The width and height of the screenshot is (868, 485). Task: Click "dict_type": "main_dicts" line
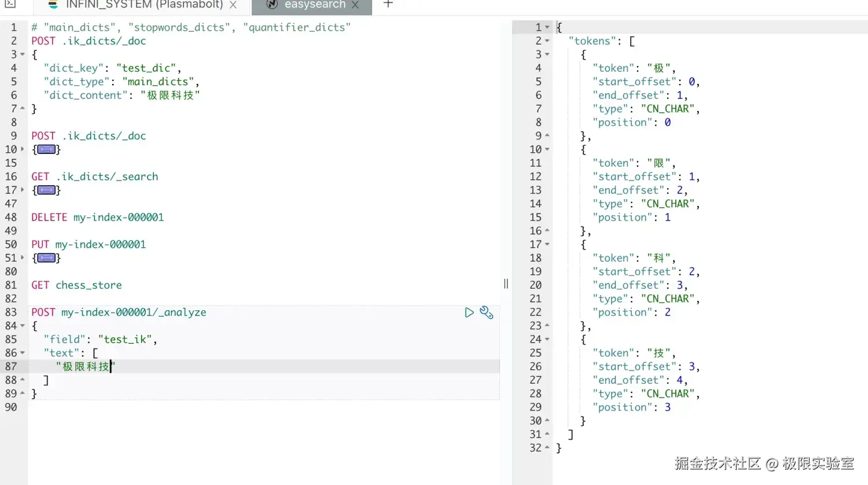pos(122,82)
